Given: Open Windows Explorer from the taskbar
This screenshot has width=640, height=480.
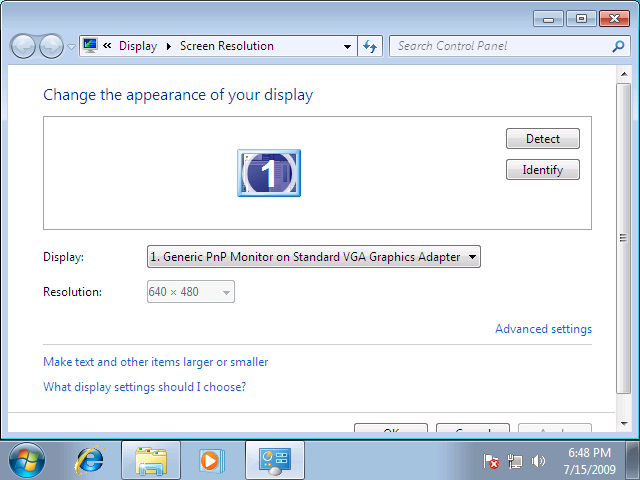Looking at the screenshot, I should point(151,460).
